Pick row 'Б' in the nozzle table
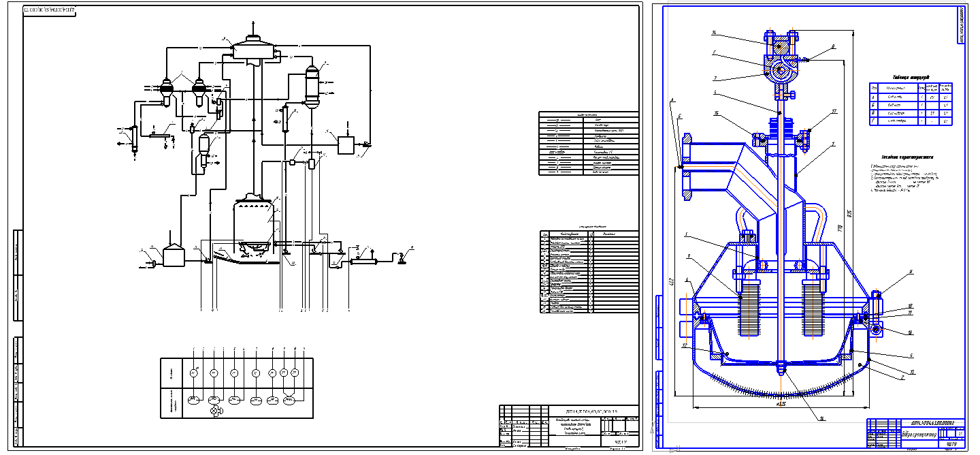The height and width of the screenshot is (455, 980). pyautogui.click(x=911, y=106)
